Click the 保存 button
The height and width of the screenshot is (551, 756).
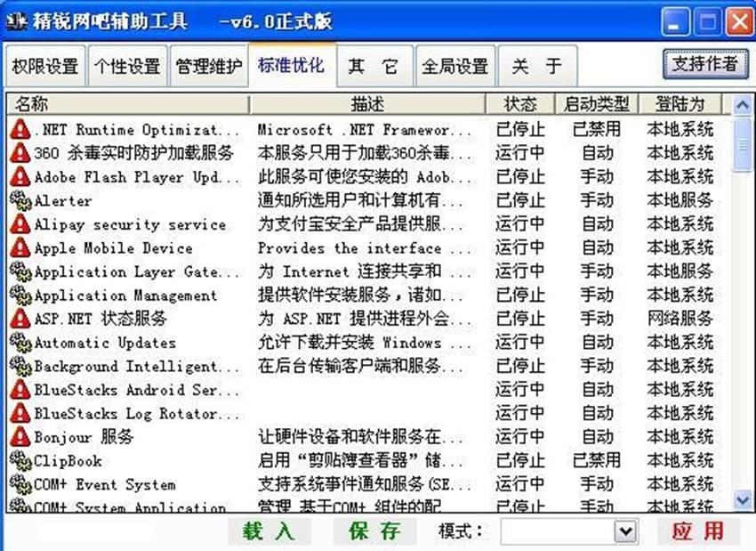[374, 531]
